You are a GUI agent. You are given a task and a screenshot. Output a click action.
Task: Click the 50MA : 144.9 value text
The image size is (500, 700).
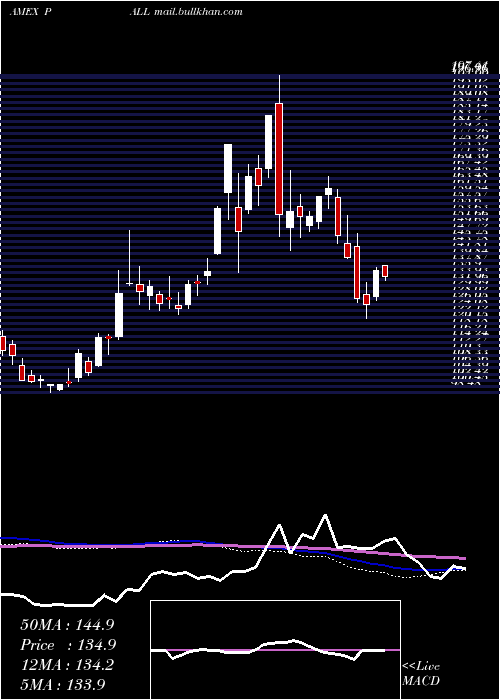pyautogui.click(x=67, y=625)
